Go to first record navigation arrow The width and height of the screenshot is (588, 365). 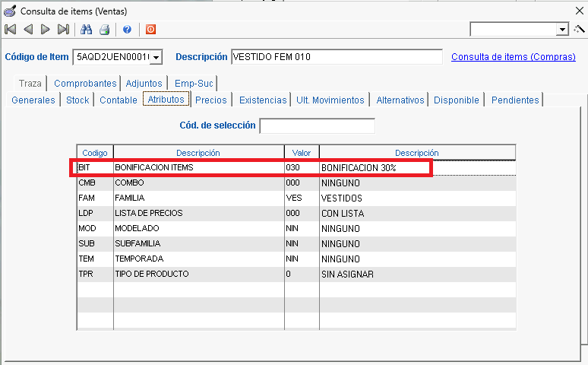10,30
